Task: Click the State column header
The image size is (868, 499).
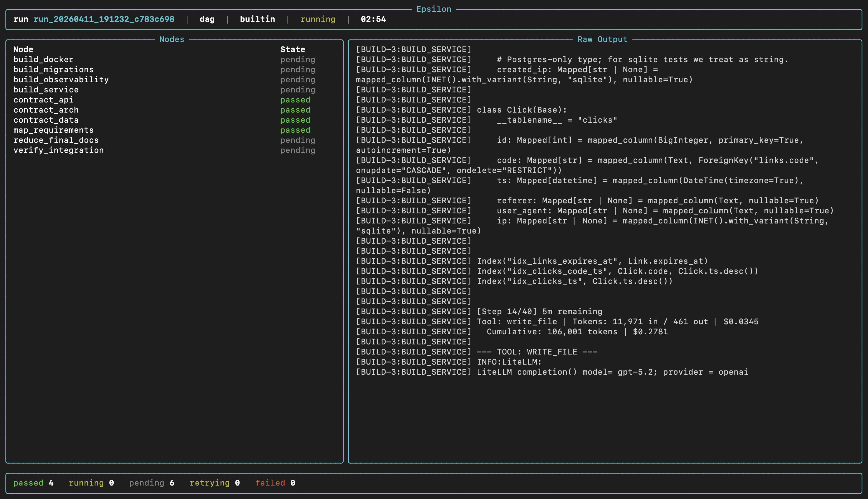Action: point(293,49)
